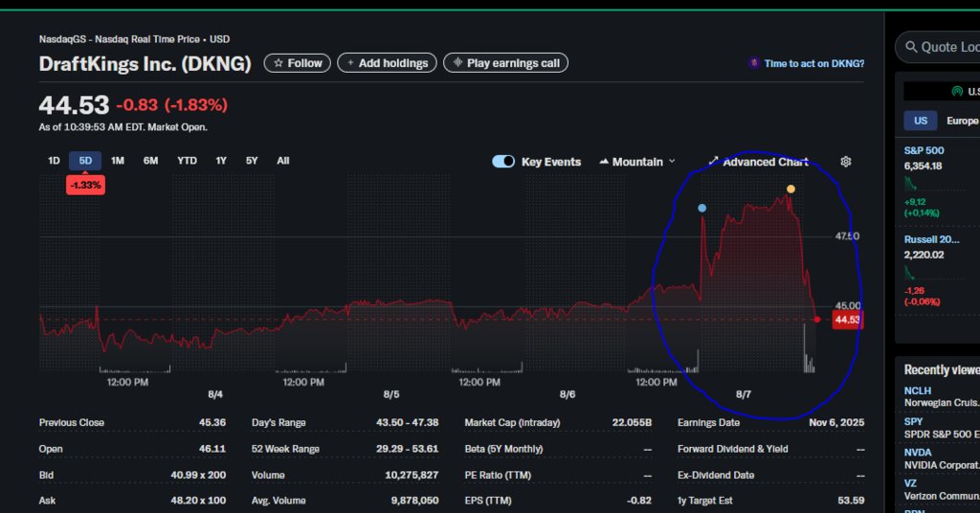Toggle the Key Events switch
This screenshot has height=513, width=980.
point(503,162)
